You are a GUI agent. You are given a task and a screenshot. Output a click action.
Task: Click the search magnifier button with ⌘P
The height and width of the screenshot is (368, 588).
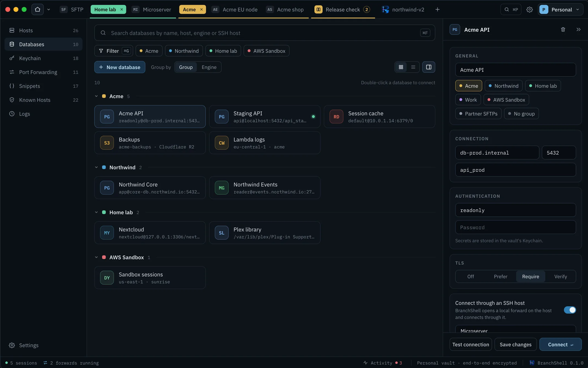coord(511,10)
